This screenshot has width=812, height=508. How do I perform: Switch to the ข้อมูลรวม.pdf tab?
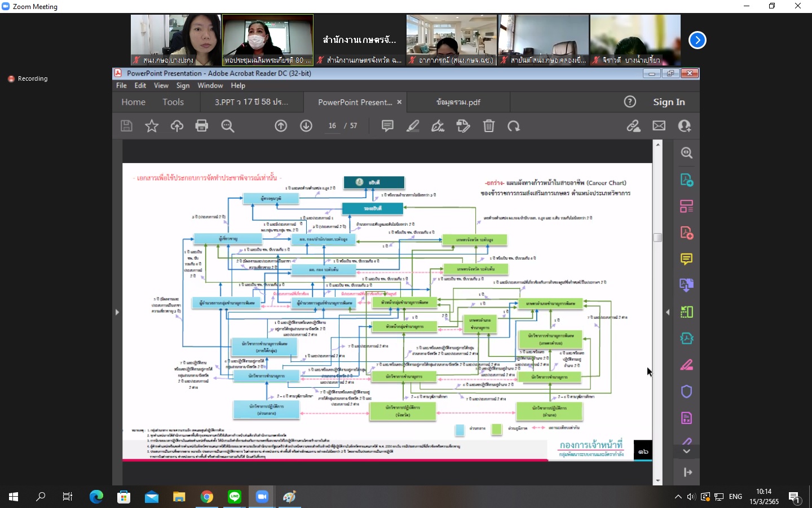[458, 102]
